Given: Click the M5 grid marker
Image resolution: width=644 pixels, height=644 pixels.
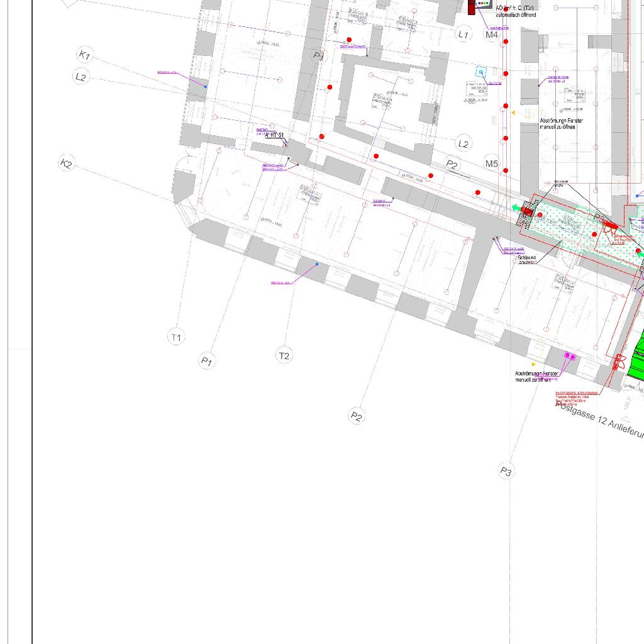Looking at the screenshot, I should click(492, 164).
